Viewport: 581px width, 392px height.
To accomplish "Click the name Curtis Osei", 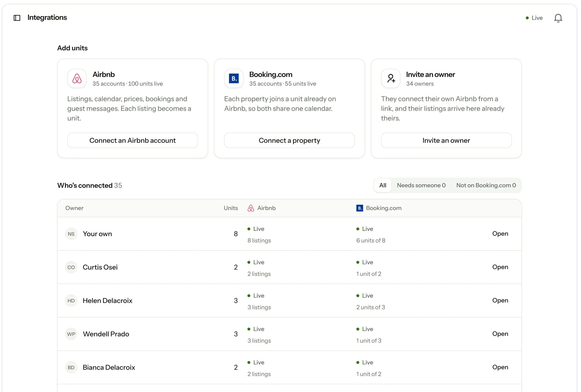I will tap(100, 267).
